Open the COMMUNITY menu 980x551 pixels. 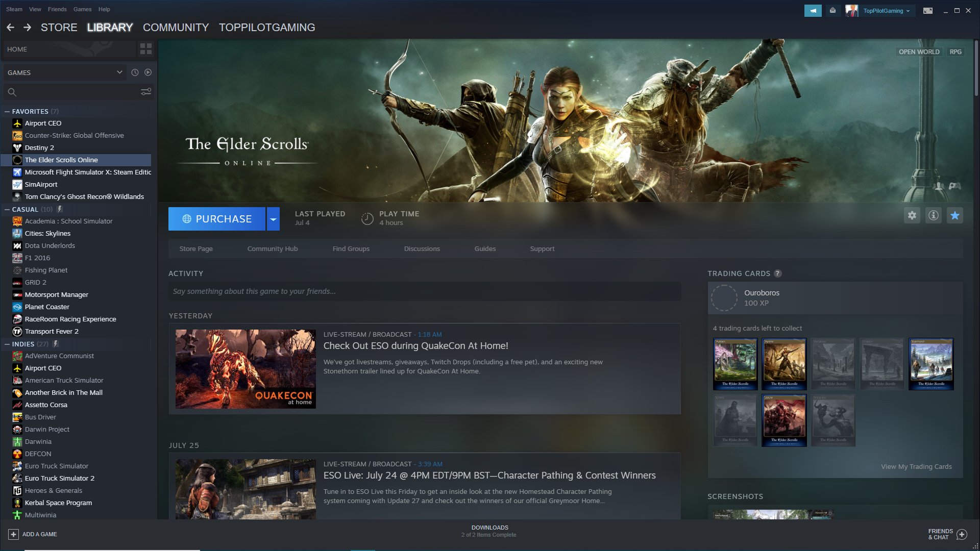point(176,28)
